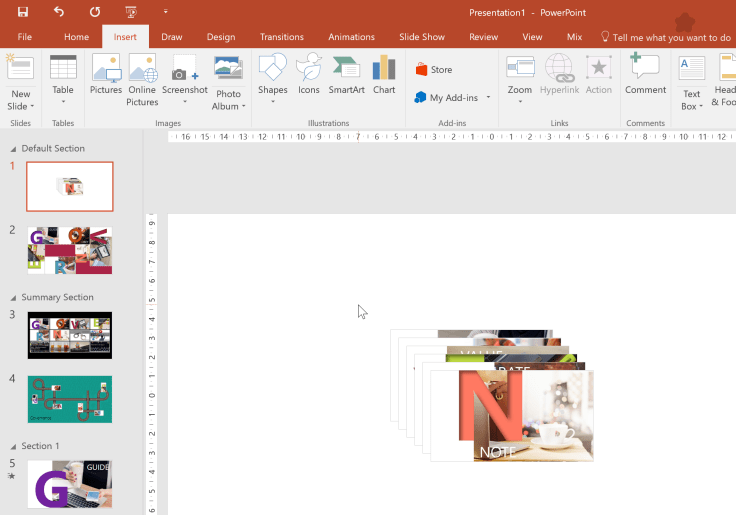Open the File menu
Viewport: 736px width, 515px height.
point(25,37)
